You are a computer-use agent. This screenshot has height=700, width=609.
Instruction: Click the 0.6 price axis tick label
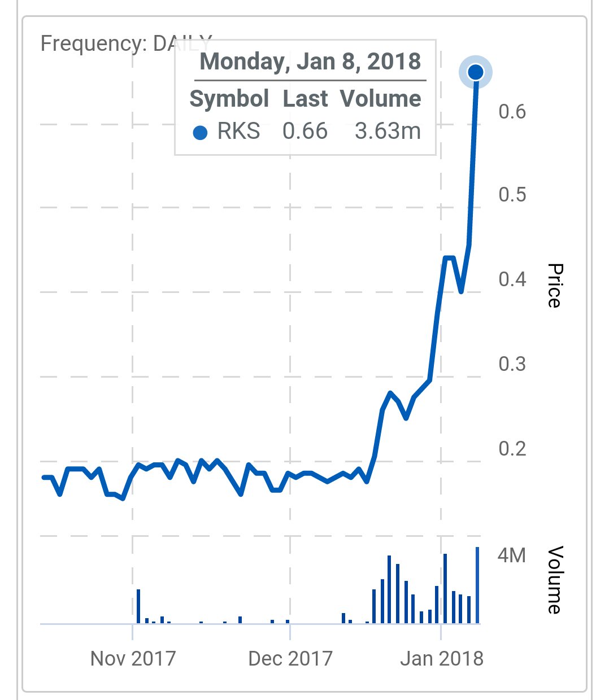click(512, 112)
